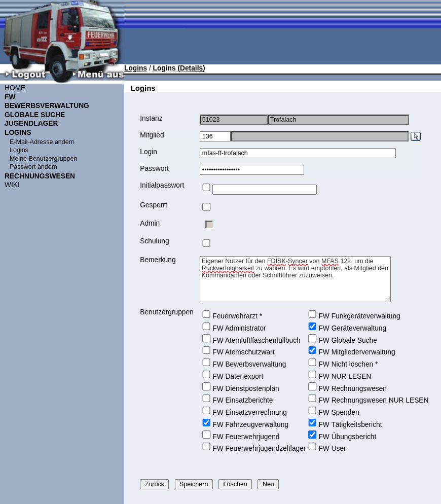
Task: Tick the Schulung checkbox
Action: [x=206, y=243]
